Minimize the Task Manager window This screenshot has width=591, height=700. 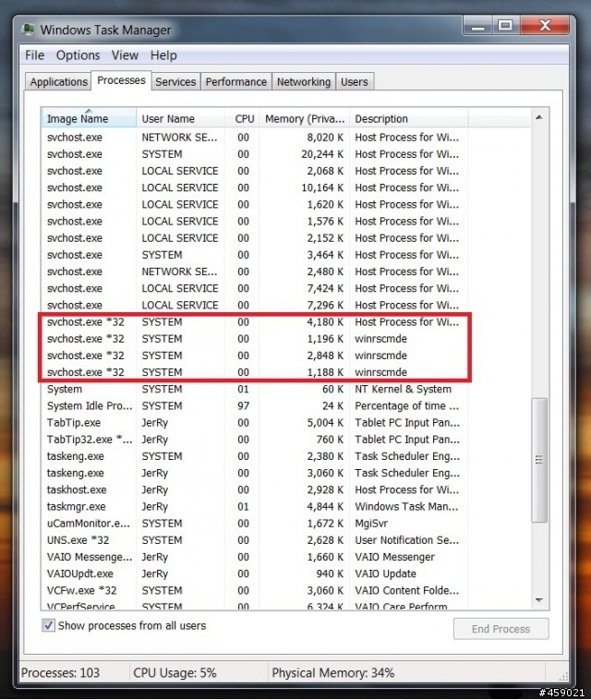click(x=477, y=26)
